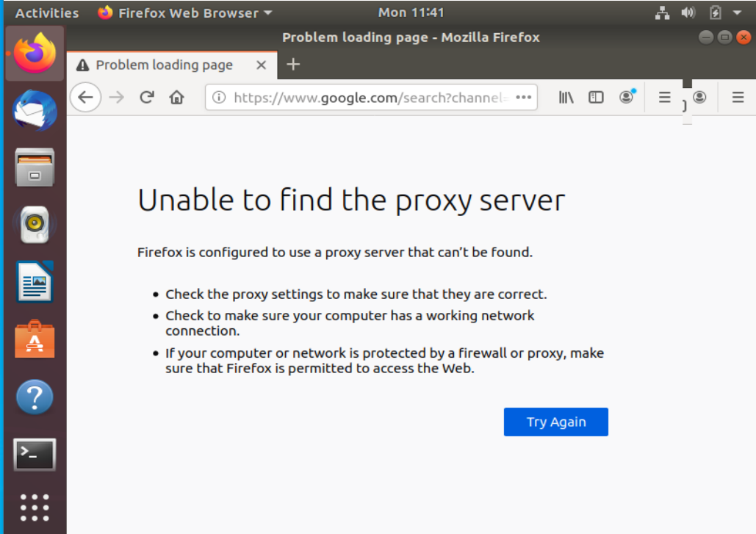Open the Firefox Account icon
This screenshot has height=534, width=756.
(626, 96)
